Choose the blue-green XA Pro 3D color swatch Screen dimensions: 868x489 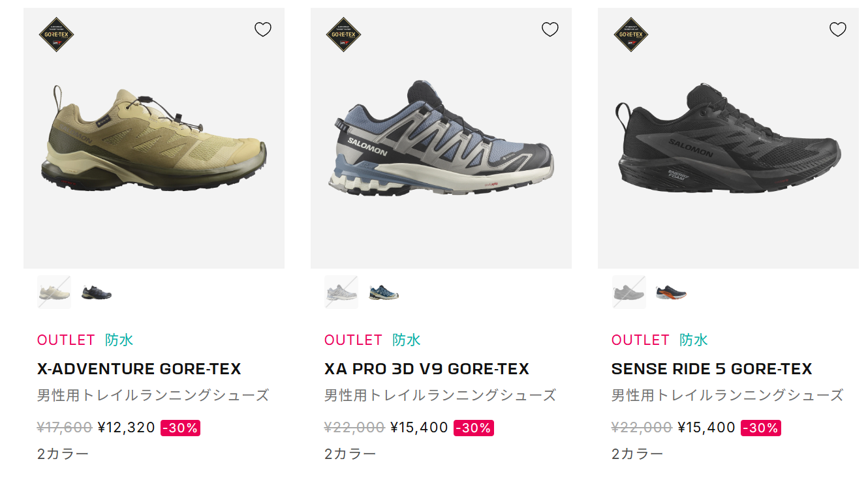coord(384,293)
